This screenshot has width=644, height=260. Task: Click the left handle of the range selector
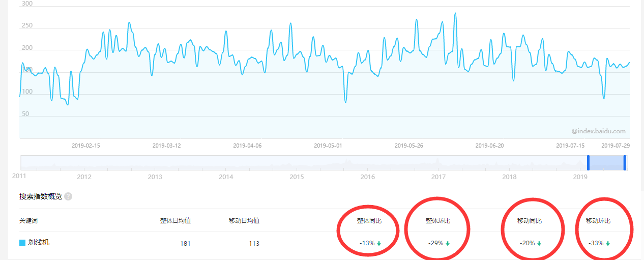tap(588, 162)
